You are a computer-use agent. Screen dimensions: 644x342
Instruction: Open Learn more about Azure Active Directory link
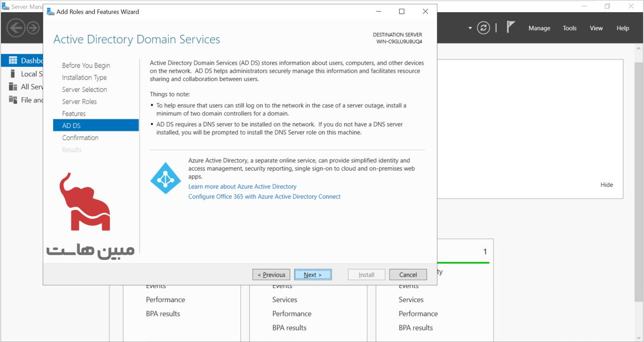[x=242, y=186]
